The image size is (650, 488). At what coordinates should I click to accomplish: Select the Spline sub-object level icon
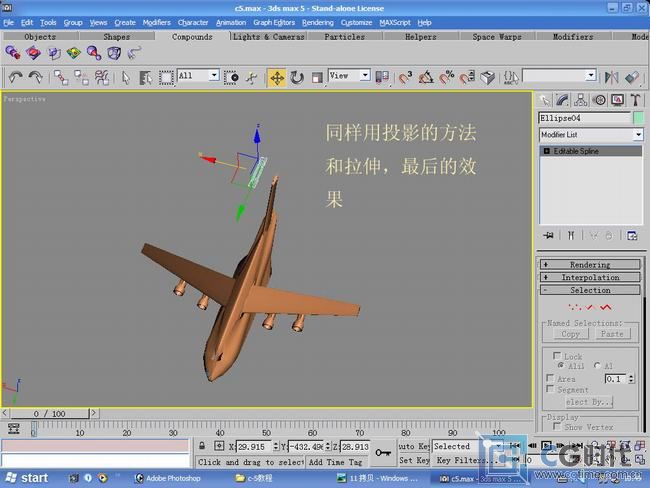[606, 307]
